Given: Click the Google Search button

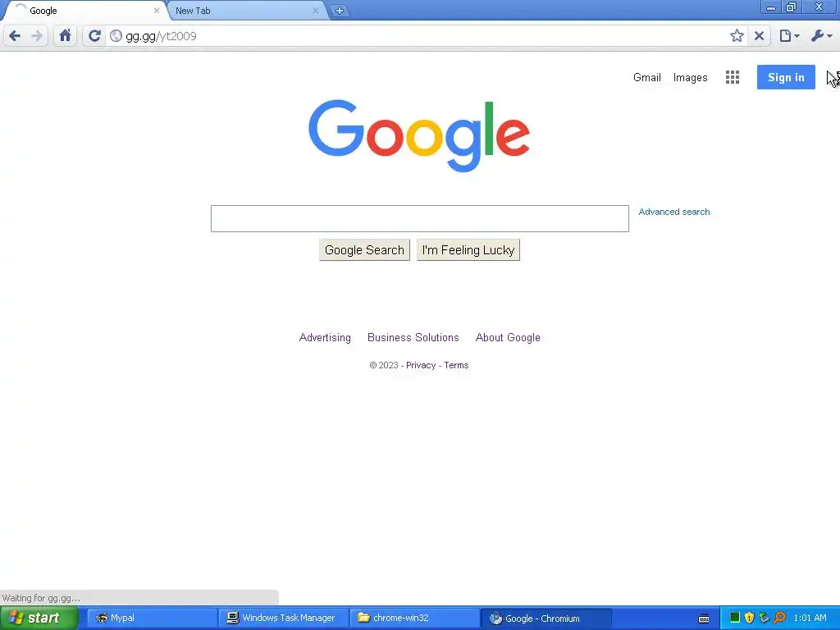Looking at the screenshot, I should click(364, 250).
